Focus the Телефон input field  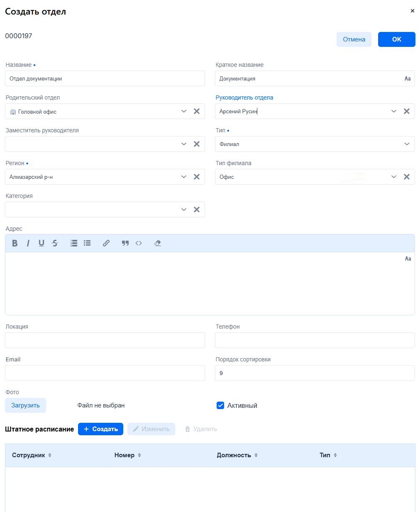coord(315,340)
